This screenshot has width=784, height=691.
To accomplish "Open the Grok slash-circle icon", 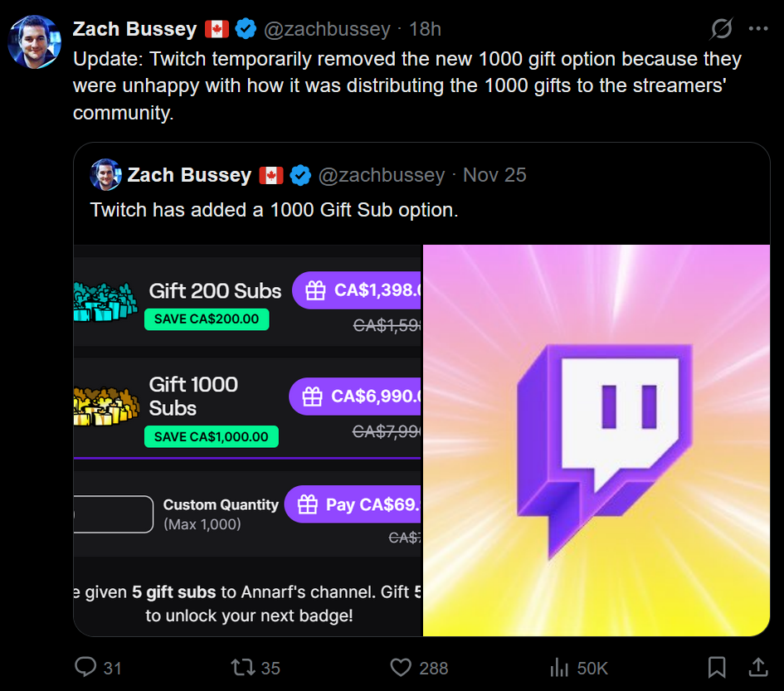I will [x=721, y=29].
